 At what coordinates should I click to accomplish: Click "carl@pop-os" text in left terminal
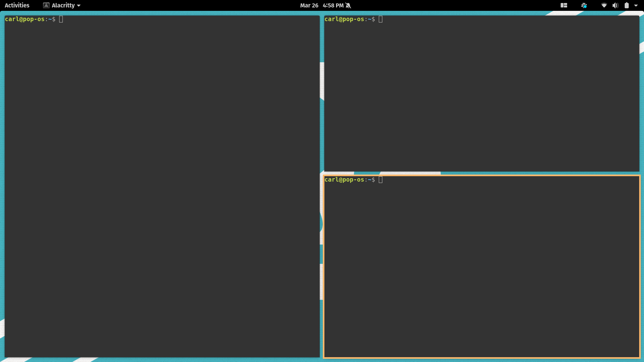[25, 19]
